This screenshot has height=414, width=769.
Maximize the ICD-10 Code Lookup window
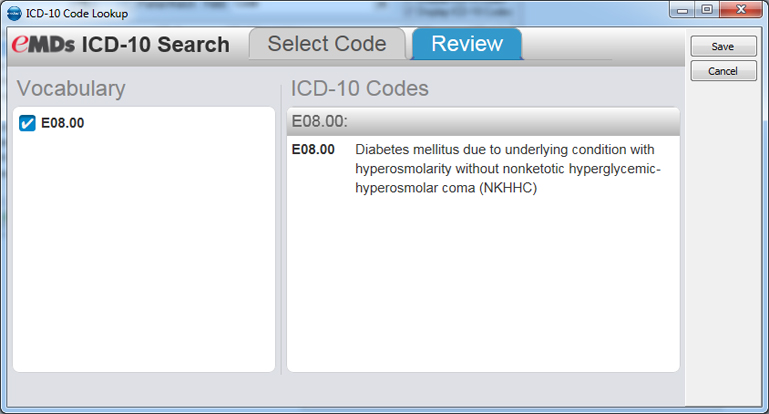coord(711,11)
